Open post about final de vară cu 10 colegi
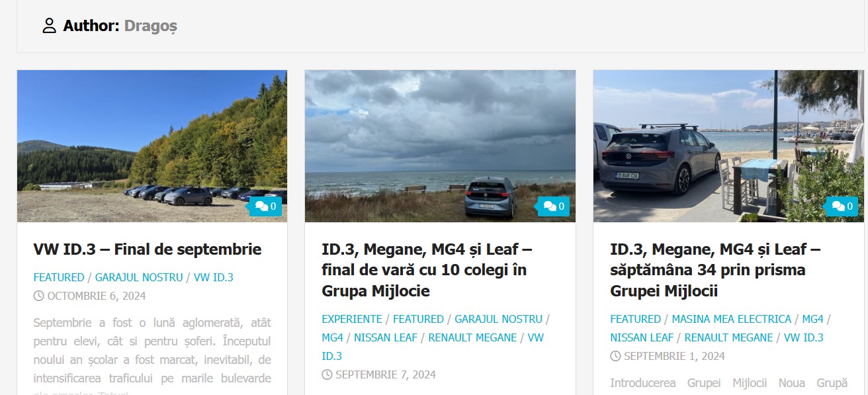The image size is (868, 395). click(x=427, y=270)
